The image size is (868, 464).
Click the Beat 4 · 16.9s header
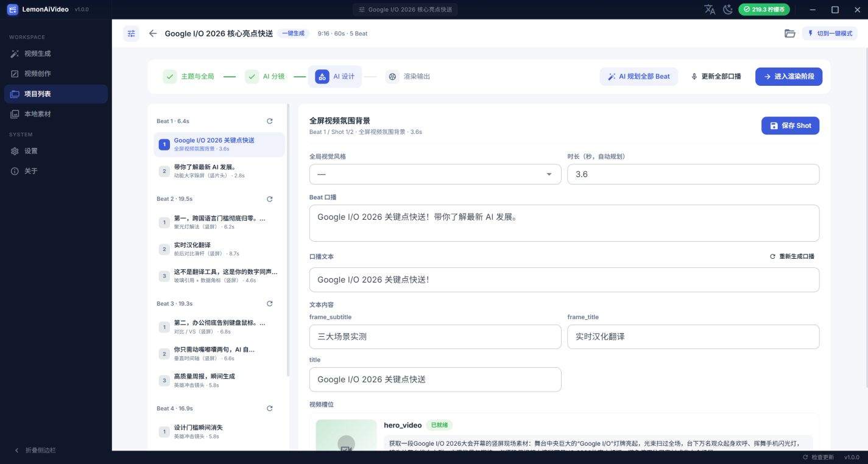[x=175, y=409]
